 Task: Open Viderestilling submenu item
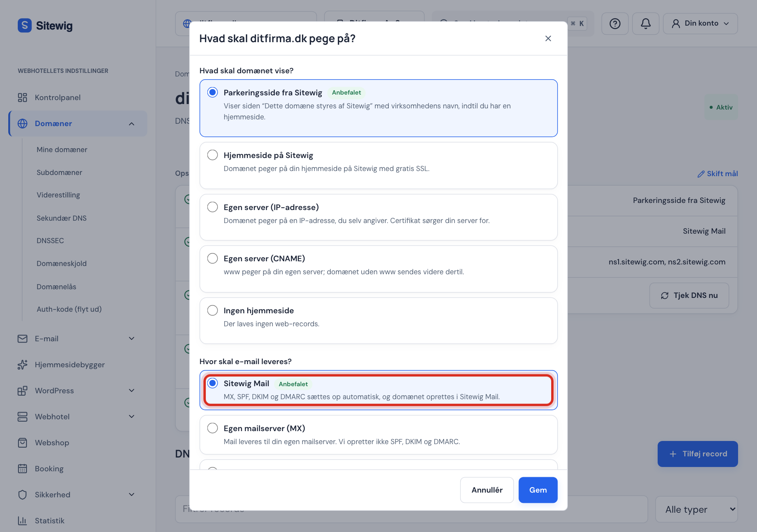[x=58, y=195]
